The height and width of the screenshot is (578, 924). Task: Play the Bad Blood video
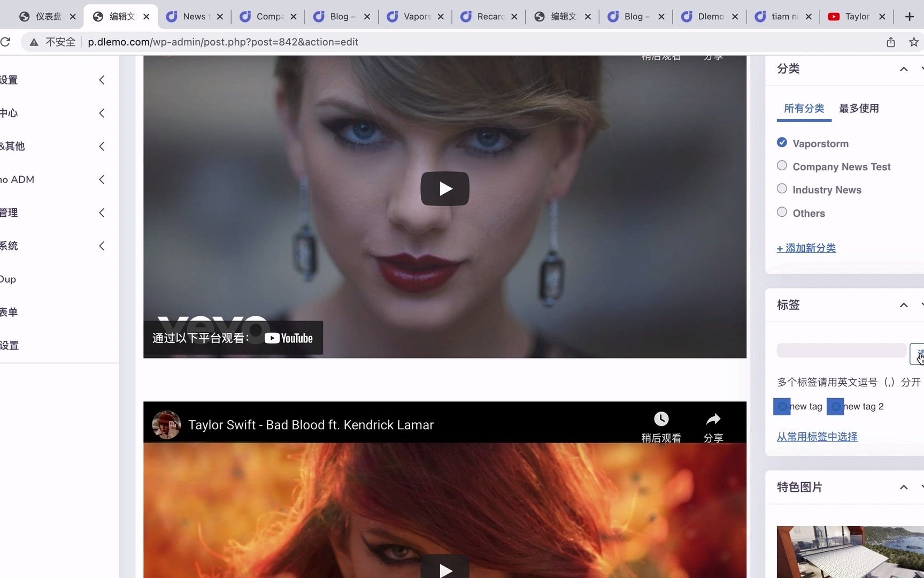tap(445, 567)
